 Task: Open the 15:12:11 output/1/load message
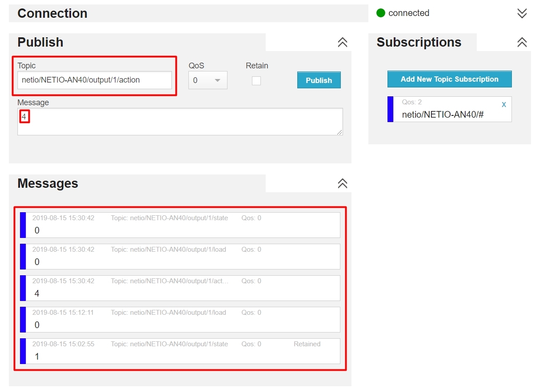[180, 320]
